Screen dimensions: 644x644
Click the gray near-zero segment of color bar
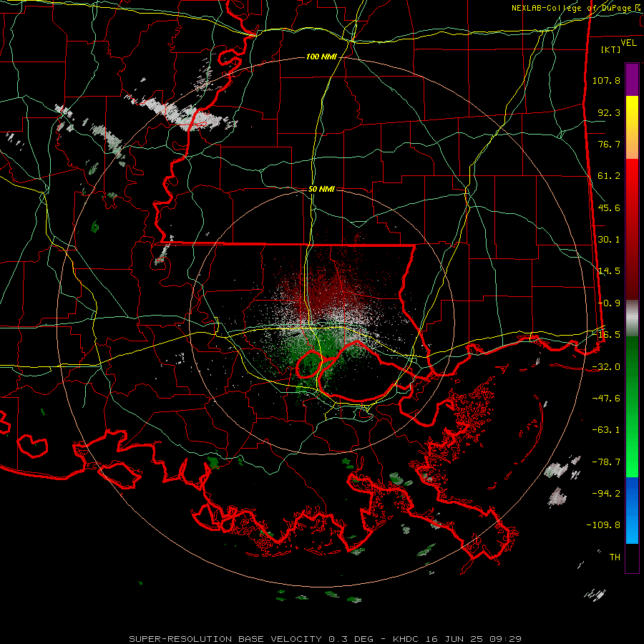tap(632, 318)
